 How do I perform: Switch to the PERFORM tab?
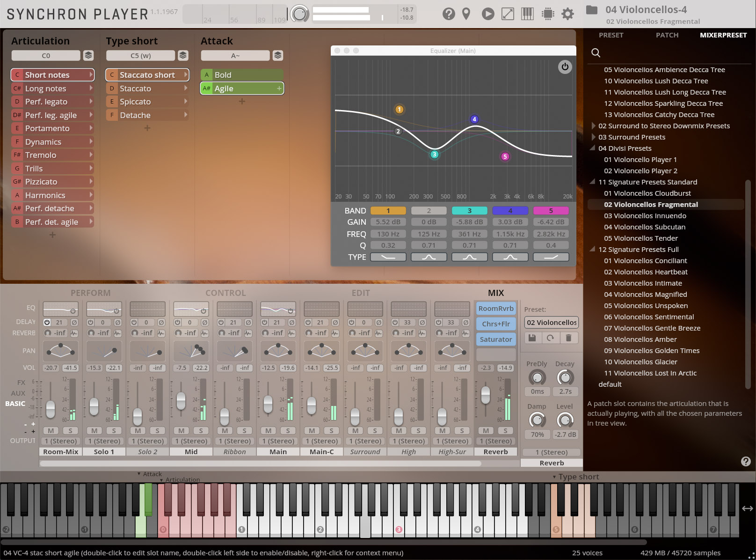90,293
